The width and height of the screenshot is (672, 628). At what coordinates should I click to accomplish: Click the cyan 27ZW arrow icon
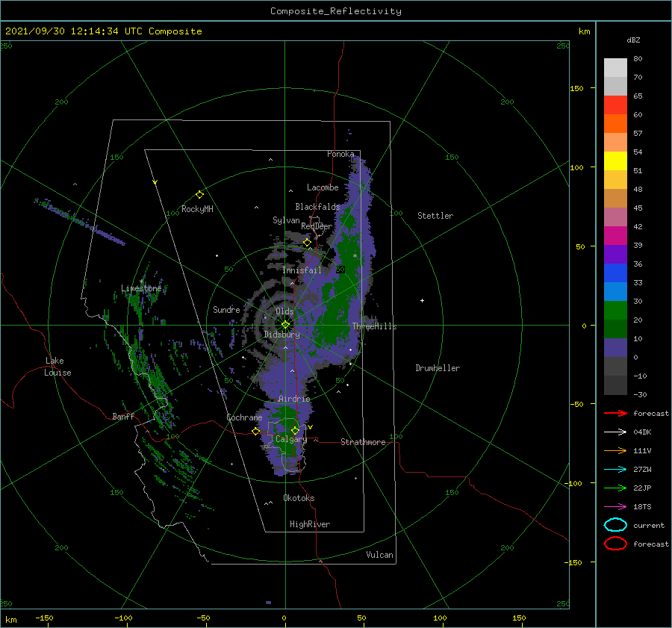click(x=615, y=470)
